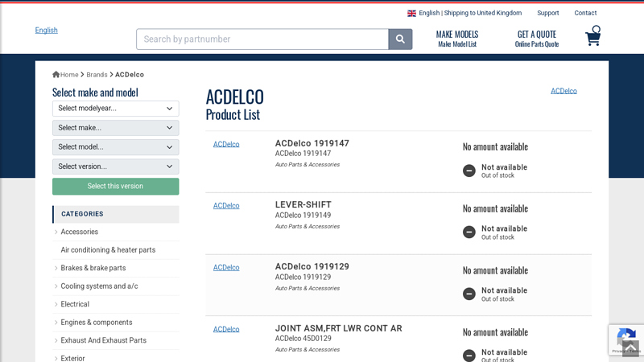Click the scroll-to-top arrow button

click(630, 348)
